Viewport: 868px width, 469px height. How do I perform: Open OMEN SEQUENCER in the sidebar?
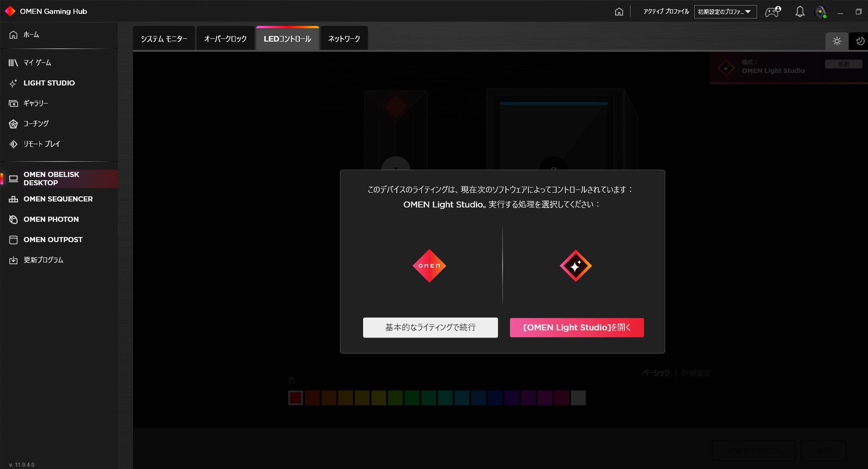tap(58, 199)
